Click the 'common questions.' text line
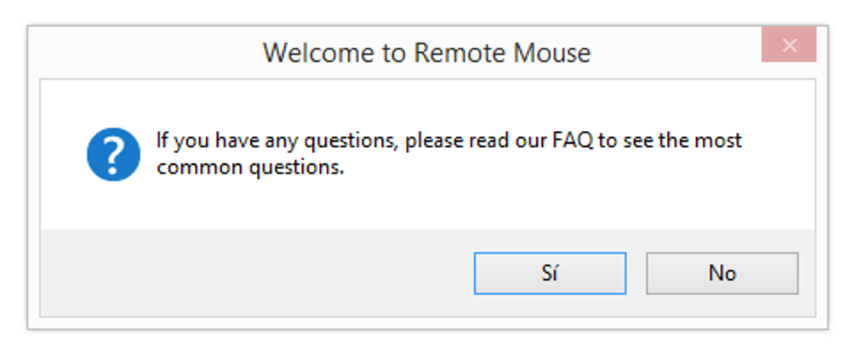 click(x=250, y=167)
